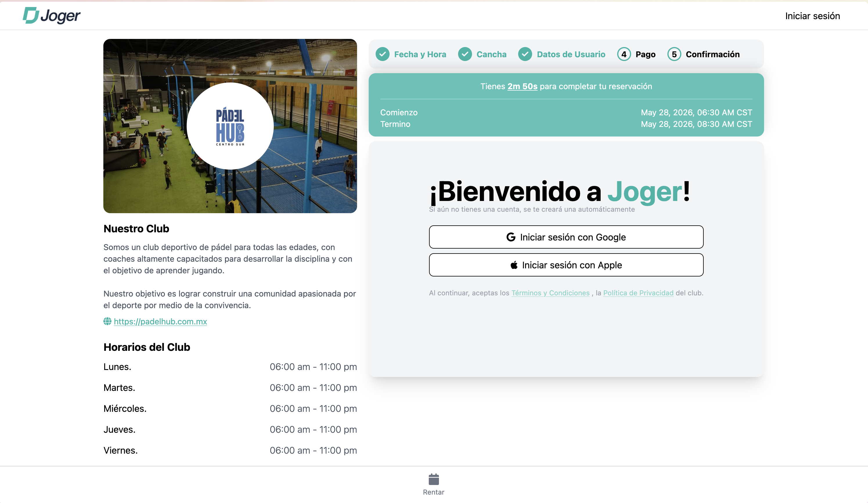Click the Comienzo date May 28, 06:30 AM

pyautogui.click(x=696, y=113)
